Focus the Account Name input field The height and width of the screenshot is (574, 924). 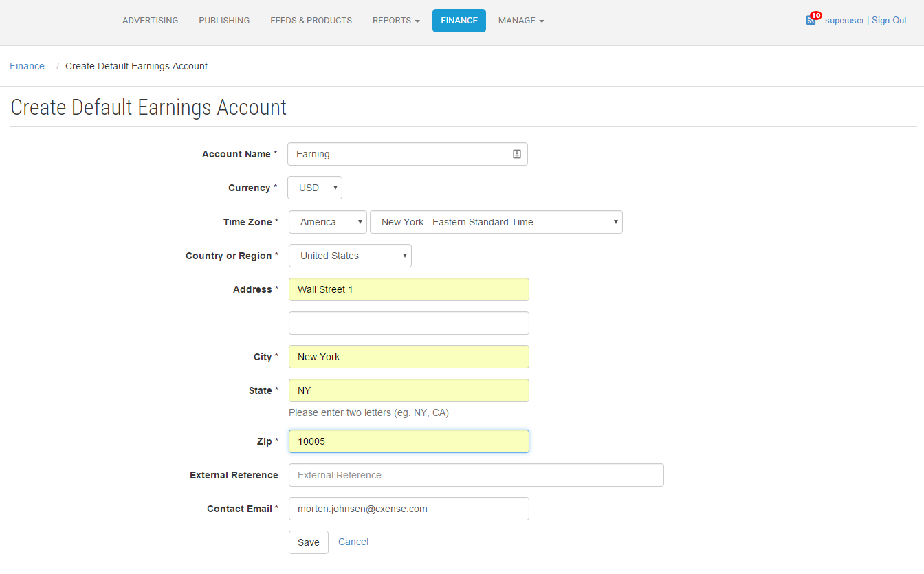pyautogui.click(x=408, y=154)
